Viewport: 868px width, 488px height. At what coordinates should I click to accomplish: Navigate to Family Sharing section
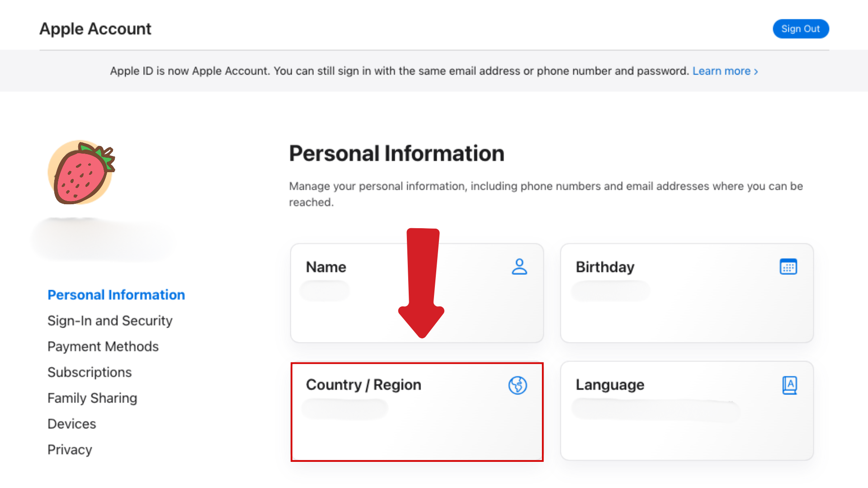92,398
